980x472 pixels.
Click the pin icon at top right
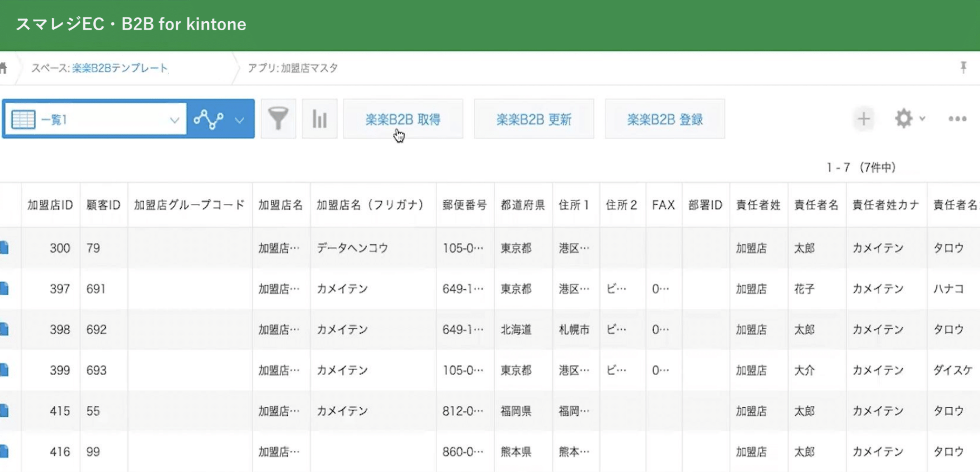click(963, 68)
